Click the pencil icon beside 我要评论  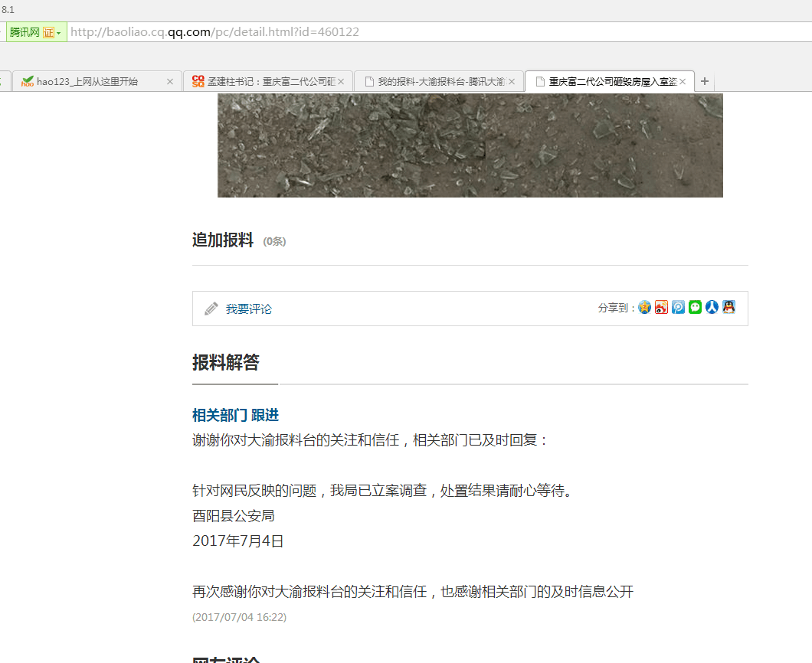point(211,309)
